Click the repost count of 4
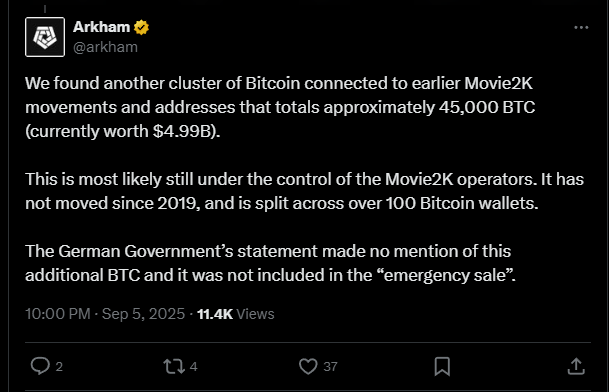 point(193,366)
